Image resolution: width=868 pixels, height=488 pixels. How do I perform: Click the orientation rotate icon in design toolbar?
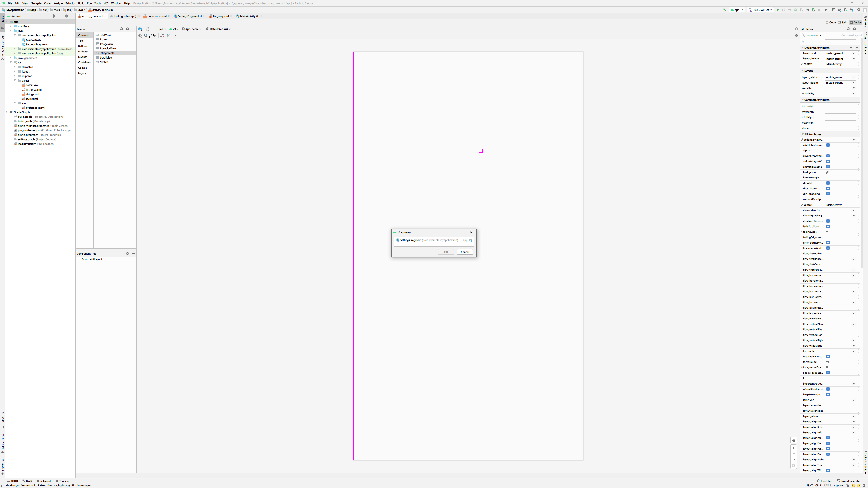148,29
